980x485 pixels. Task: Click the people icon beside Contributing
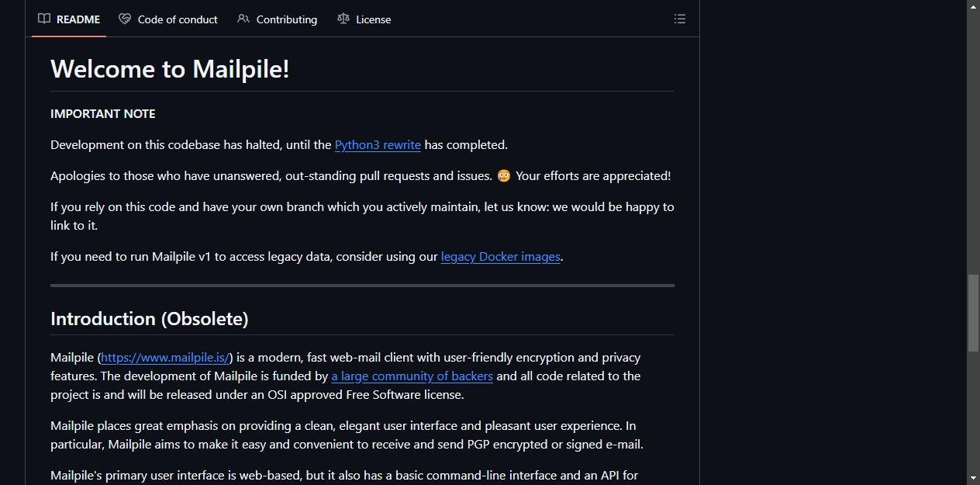(x=243, y=19)
